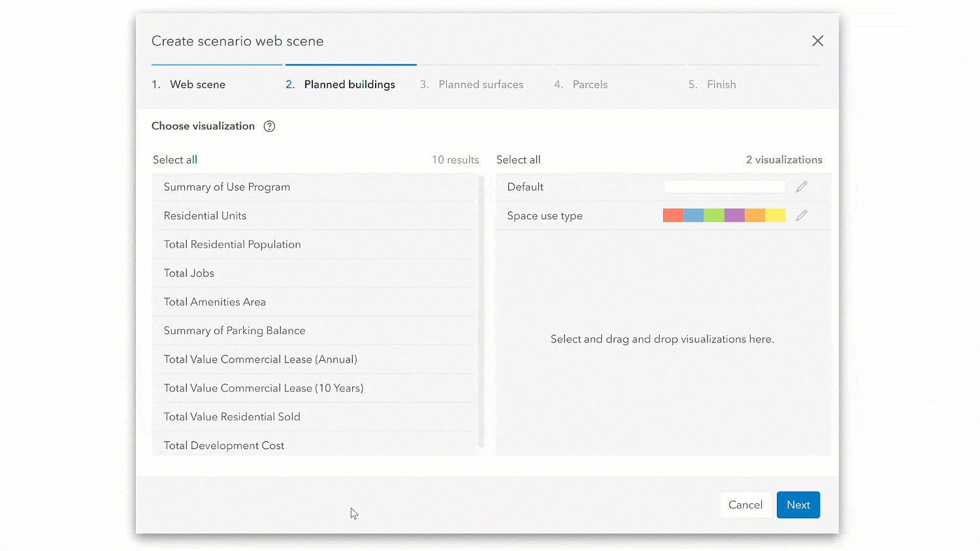Viewport: 980px width, 551px height.
Task: Click the Default visualization color field
Action: tap(724, 186)
